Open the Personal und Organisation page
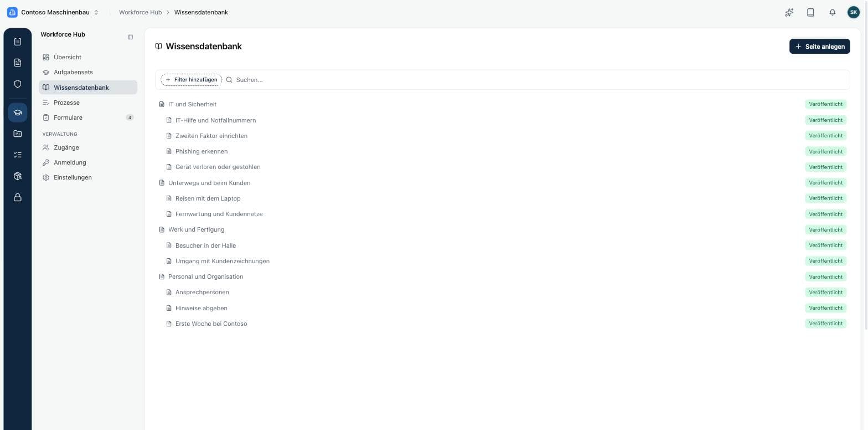The width and height of the screenshot is (868, 430). 205,277
